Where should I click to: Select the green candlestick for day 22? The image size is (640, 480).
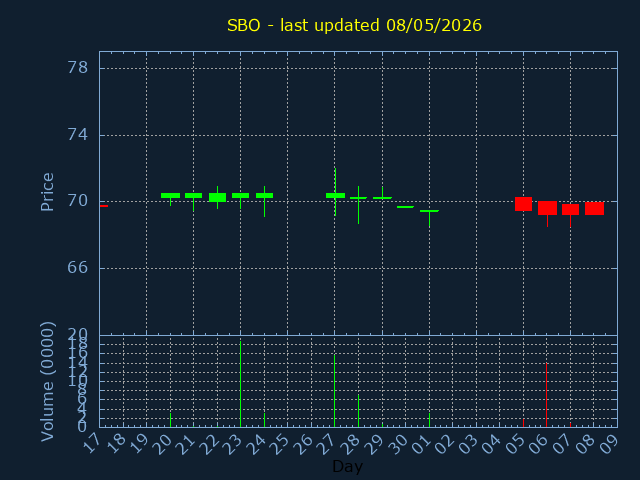[x=217, y=198]
